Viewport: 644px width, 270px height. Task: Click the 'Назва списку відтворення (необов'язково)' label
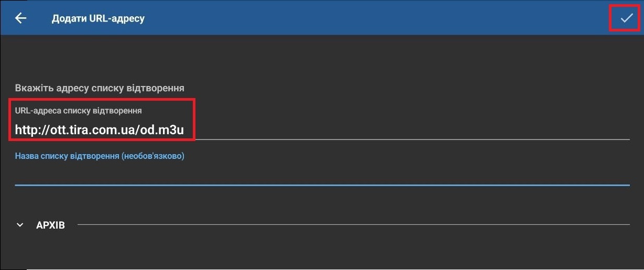[x=100, y=156]
